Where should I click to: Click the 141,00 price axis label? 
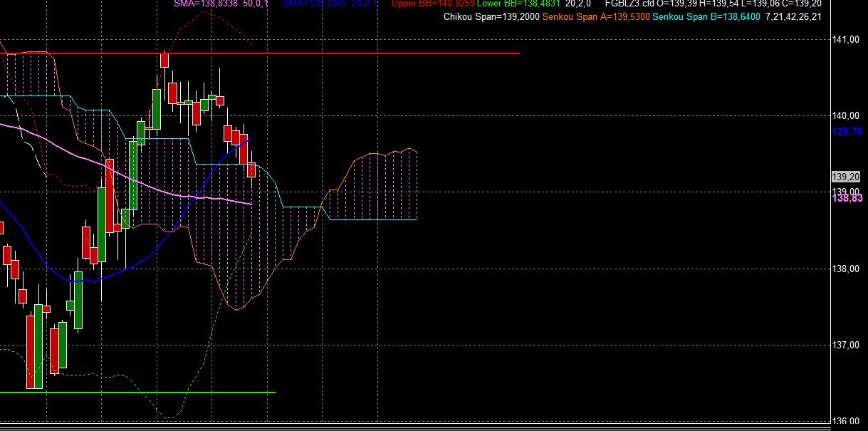click(x=847, y=39)
